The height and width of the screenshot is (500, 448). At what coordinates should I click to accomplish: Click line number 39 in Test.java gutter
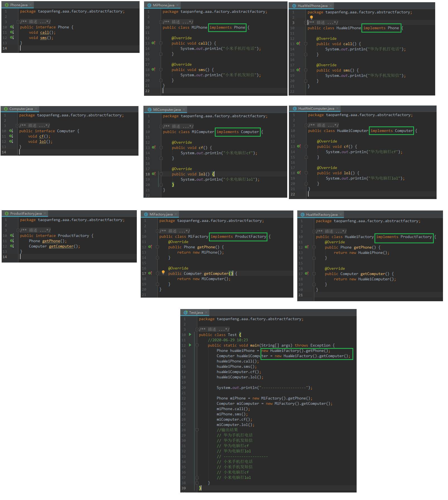(184, 488)
